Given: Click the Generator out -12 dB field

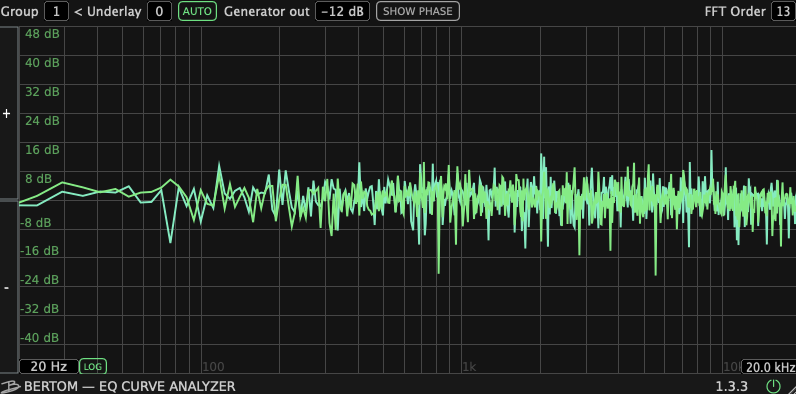Looking at the screenshot, I should tap(343, 11).
